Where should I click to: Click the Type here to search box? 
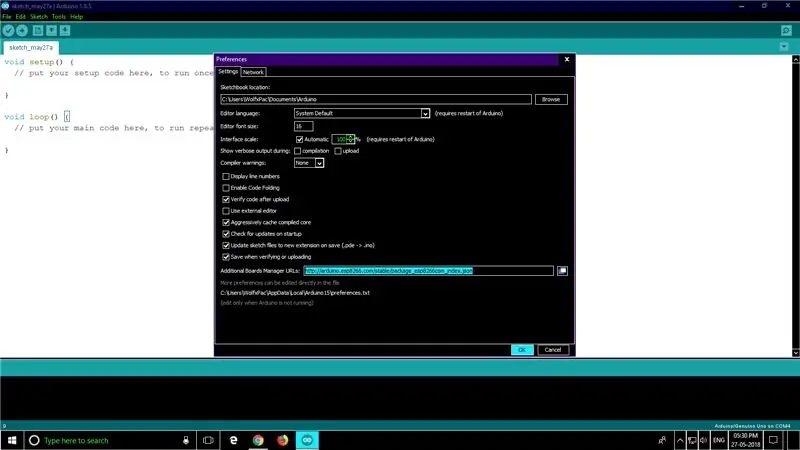(110, 440)
